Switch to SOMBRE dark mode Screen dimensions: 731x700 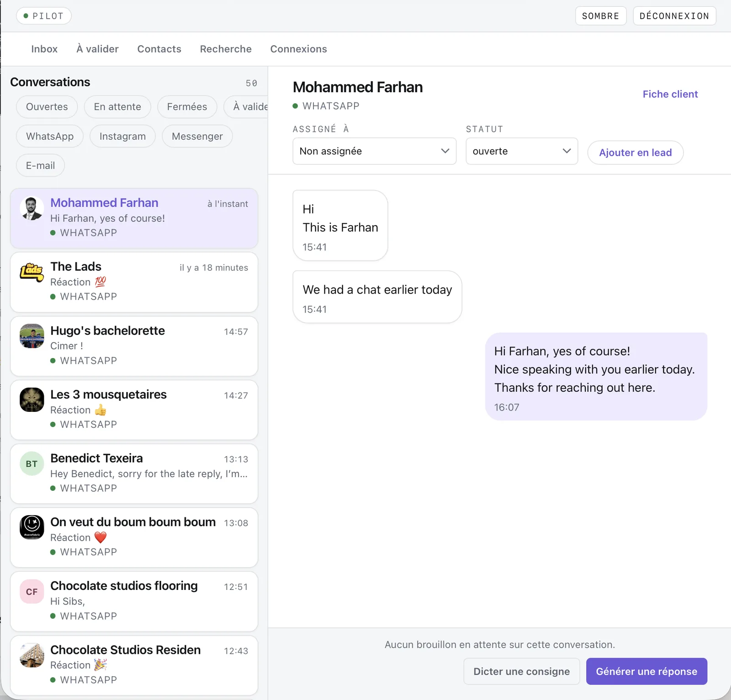tap(600, 16)
